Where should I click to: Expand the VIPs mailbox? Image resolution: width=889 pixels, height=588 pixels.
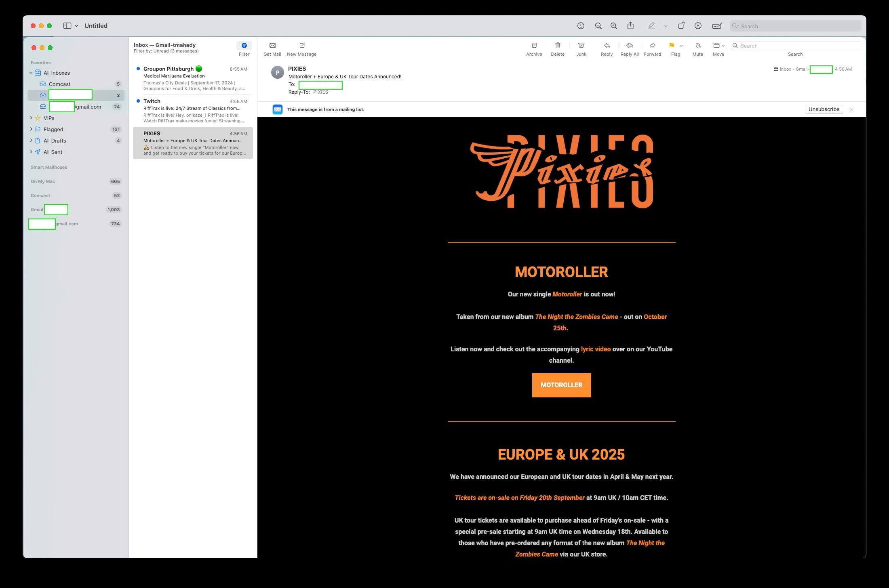click(x=31, y=118)
